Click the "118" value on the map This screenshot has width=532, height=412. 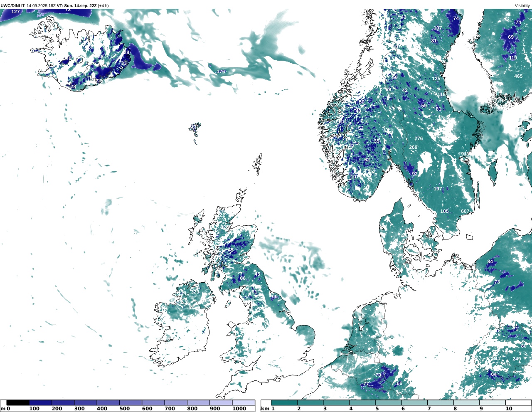pyautogui.click(x=441, y=94)
